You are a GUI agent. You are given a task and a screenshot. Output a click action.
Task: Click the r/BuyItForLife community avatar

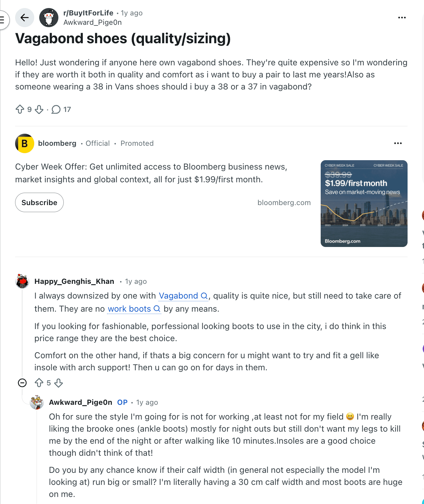tap(49, 17)
